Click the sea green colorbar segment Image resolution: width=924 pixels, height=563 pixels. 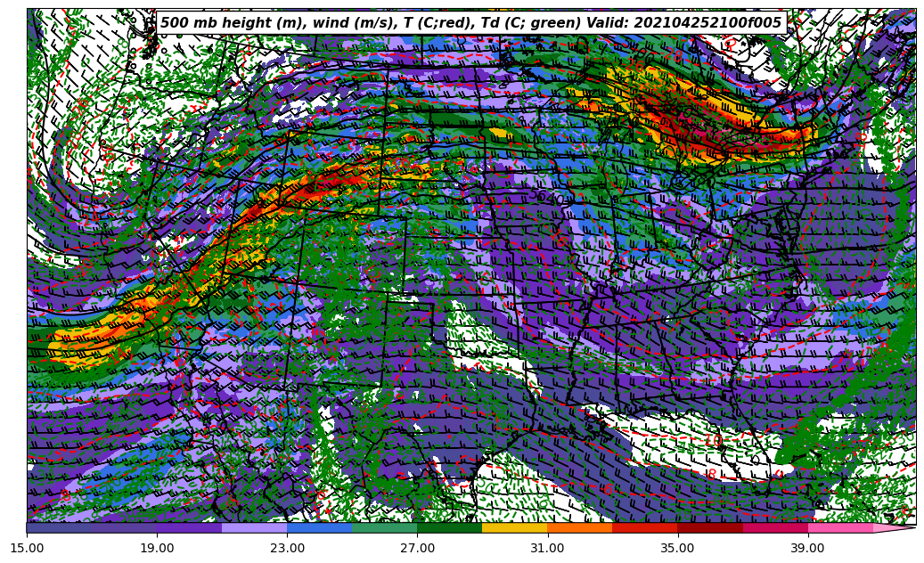[x=384, y=527]
